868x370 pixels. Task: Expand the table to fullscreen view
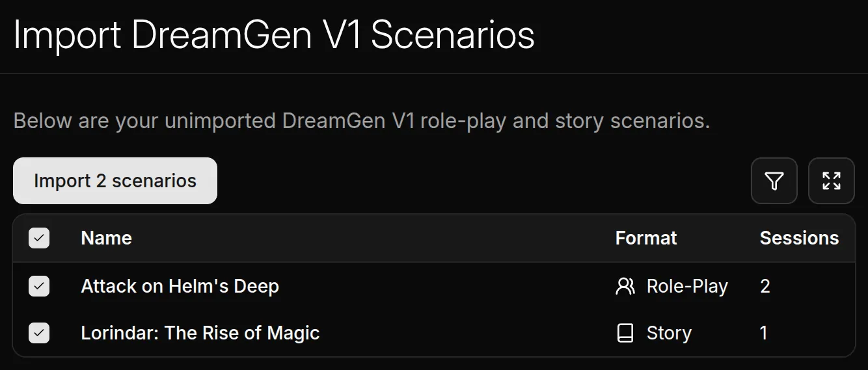pyautogui.click(x=831, y=181)
